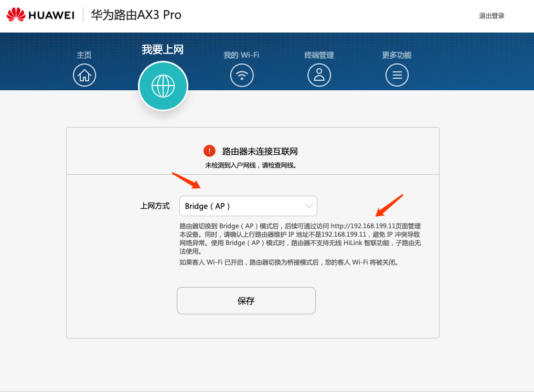Click the 未检测到入户网线 message text
This screenshot has width=534, height=392.
pyautogui.click(x=251, y=165)
